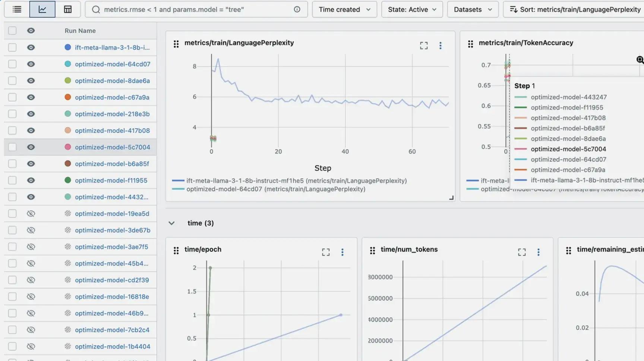Click the Run Name column header
The height and width of the screenshot is (361, 644).
click(x=80, y=31)
